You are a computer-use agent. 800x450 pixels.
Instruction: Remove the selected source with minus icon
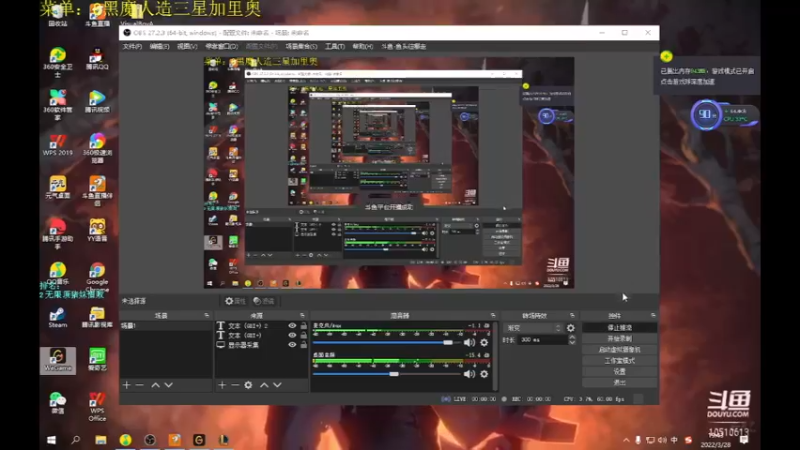tap(235, 385)
